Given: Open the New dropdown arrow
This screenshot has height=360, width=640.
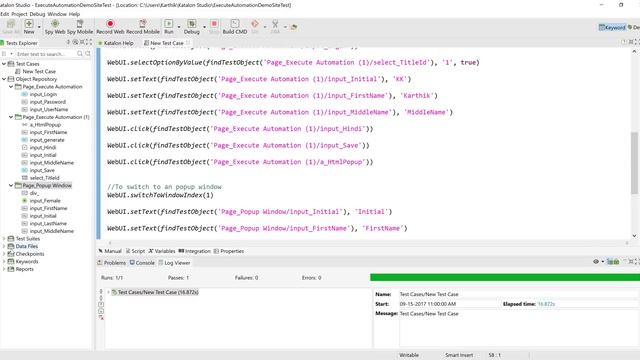Looking at the screenshot, I should click(39, 27).
